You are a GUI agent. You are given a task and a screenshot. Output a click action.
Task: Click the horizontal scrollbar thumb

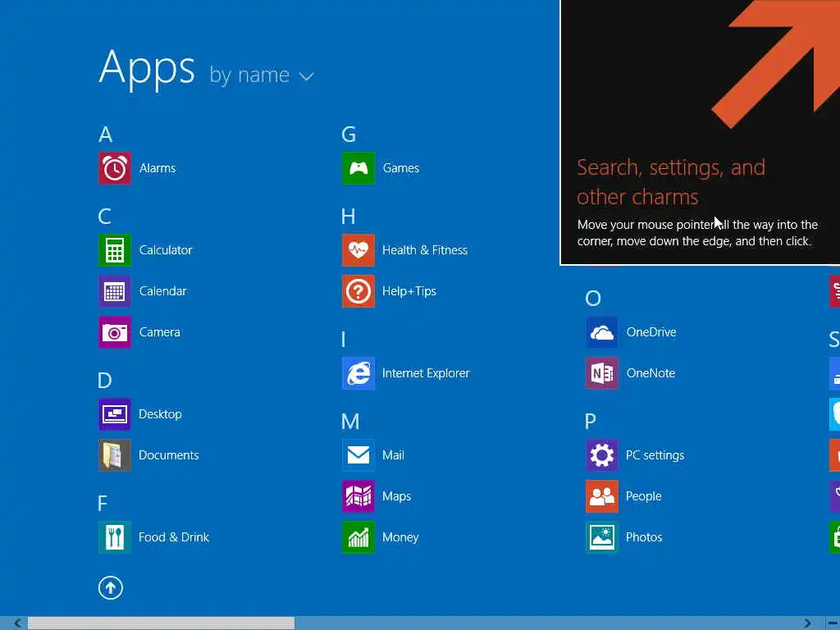(x=162, y=623)
